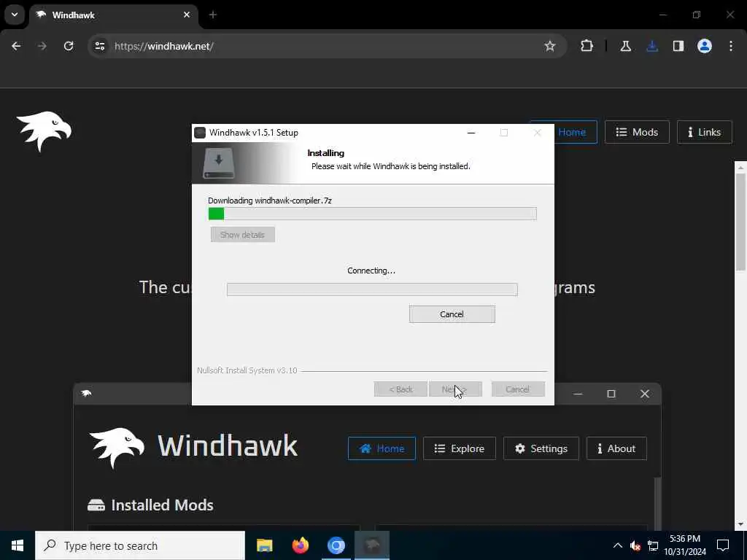Screen dimensions: 747x560
Task: Open Explore in the Windhawk app preview
Action: coord(460,448)
